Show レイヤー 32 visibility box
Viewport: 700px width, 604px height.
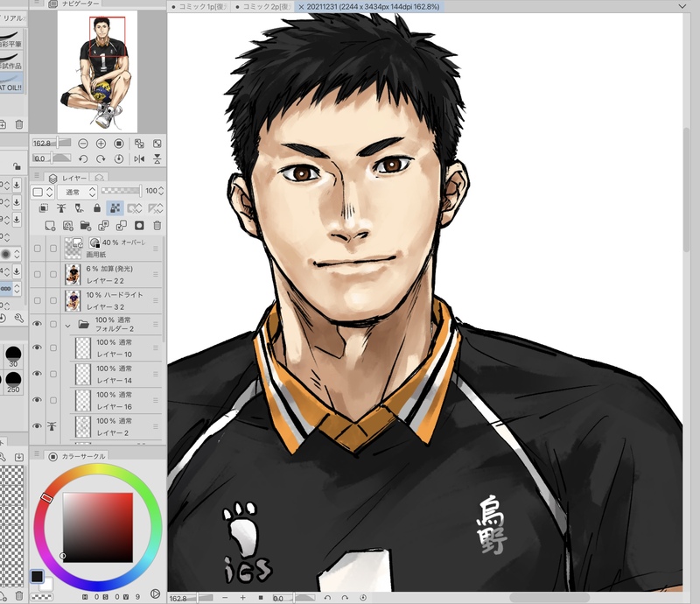point(38,300)
